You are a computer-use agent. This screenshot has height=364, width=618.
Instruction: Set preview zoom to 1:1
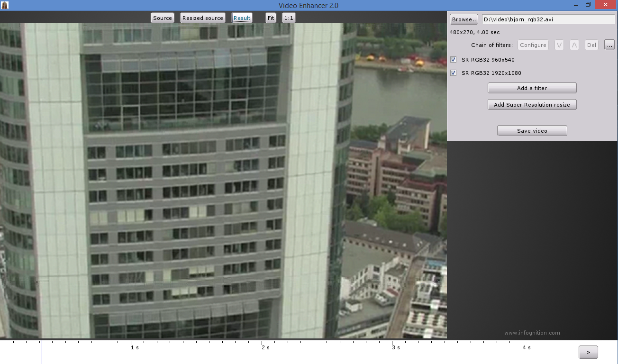click(289, 18)
